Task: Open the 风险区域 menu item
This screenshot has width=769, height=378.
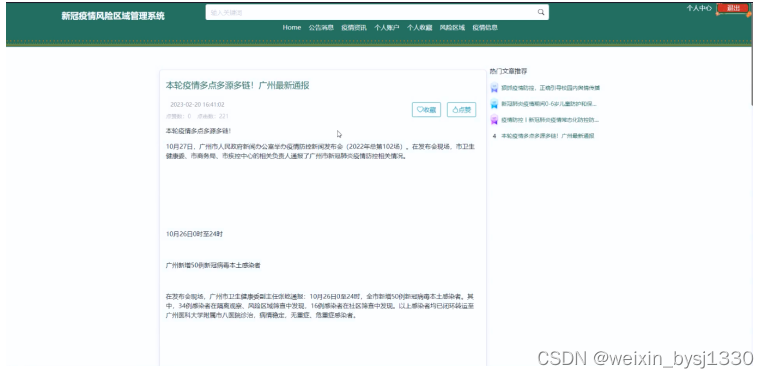Action: coord(452,27)
